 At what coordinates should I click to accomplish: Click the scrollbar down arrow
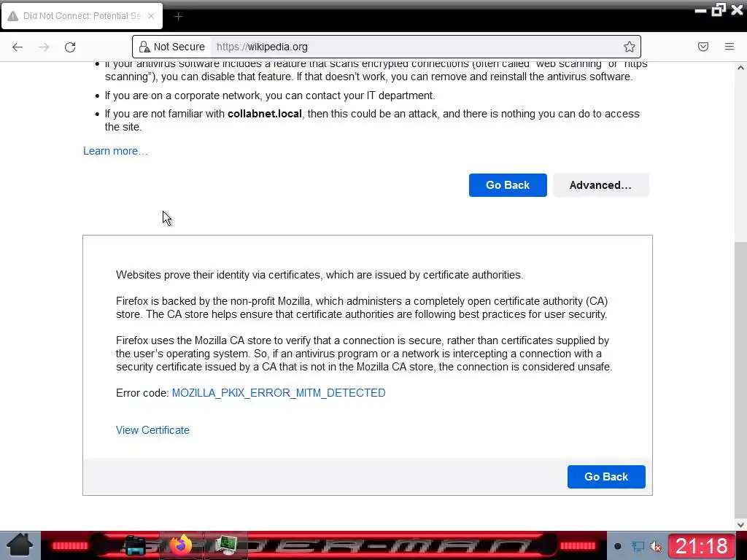tap(741, 525)
